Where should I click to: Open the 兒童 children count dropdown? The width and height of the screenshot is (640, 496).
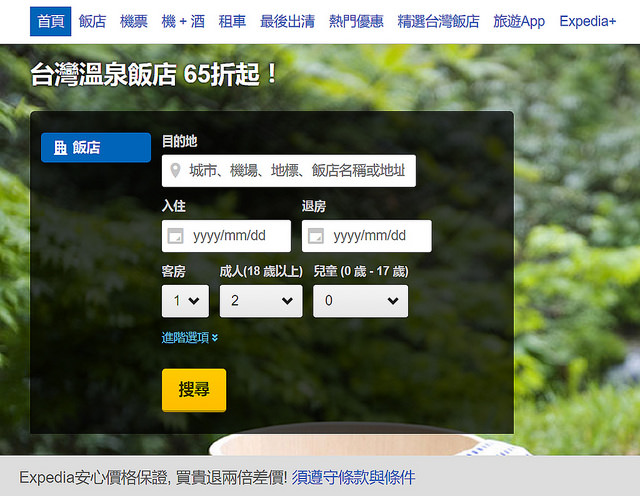click(360, 300)
